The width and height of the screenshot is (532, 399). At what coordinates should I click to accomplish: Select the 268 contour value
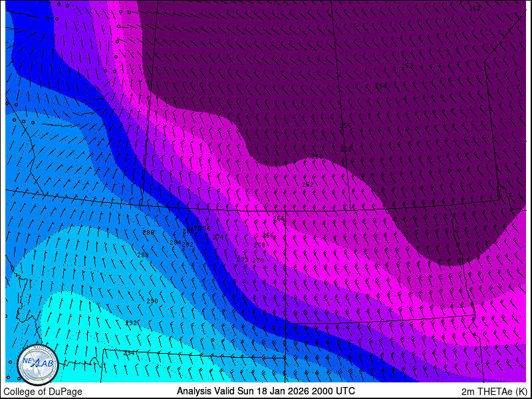tap(259, 245)
